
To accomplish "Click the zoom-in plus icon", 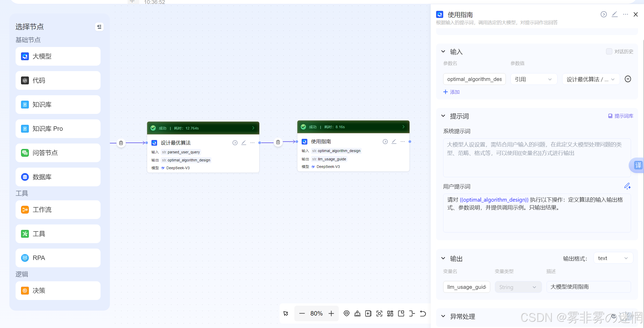I will coord(331,313).
